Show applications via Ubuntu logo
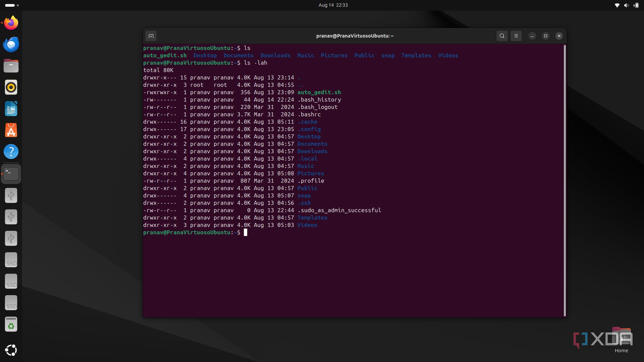 [x=11, y=350]
